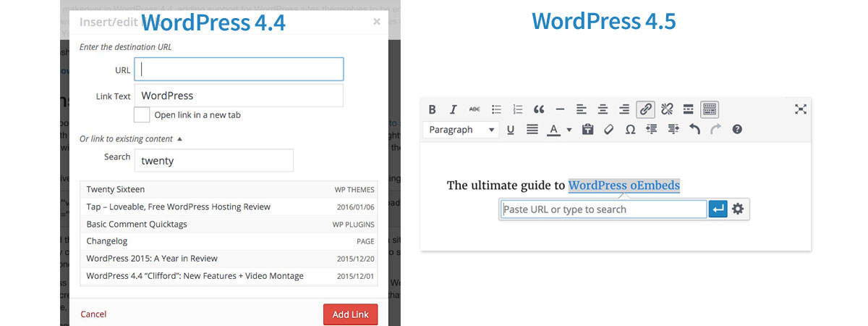Align text right
The width and height of the screenshot is (868, 326).
[624, 109]
